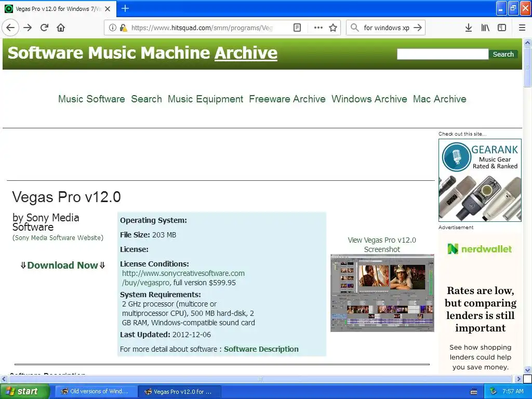Screen dimensions: 532x399
Task: Click the search magnifier icon in search box
Action: pyautogui.click(x=354, y=28)
